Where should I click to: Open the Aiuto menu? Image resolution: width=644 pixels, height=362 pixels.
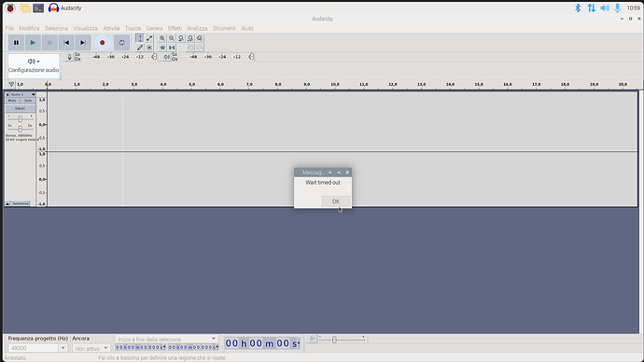247,28
